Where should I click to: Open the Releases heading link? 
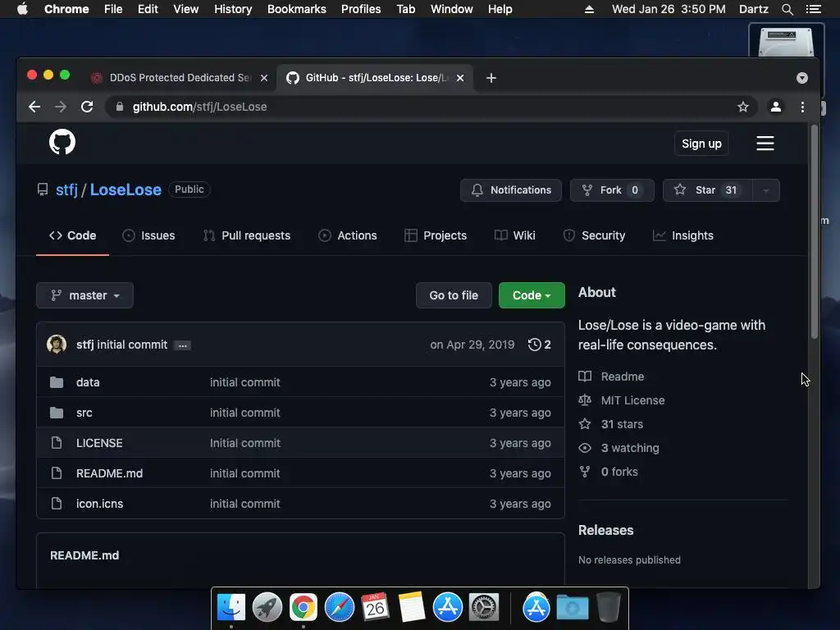point(605,531)
